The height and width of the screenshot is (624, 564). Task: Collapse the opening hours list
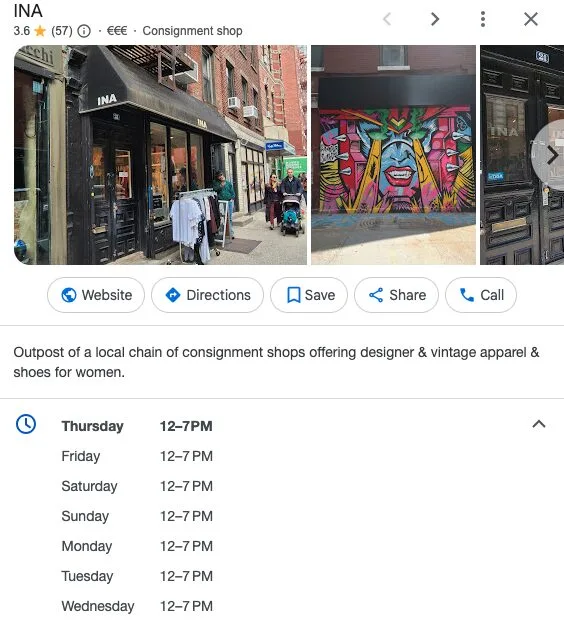(539, 424)
